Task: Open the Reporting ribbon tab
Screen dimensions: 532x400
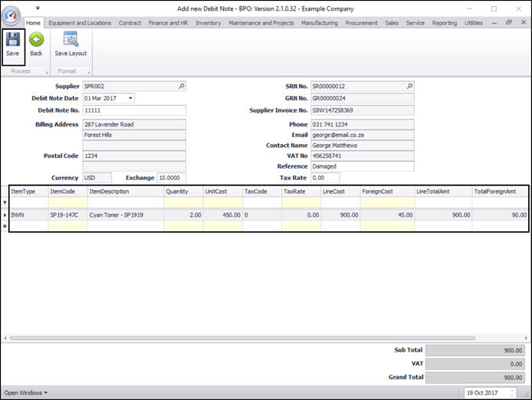Action: tap(445, 23)
